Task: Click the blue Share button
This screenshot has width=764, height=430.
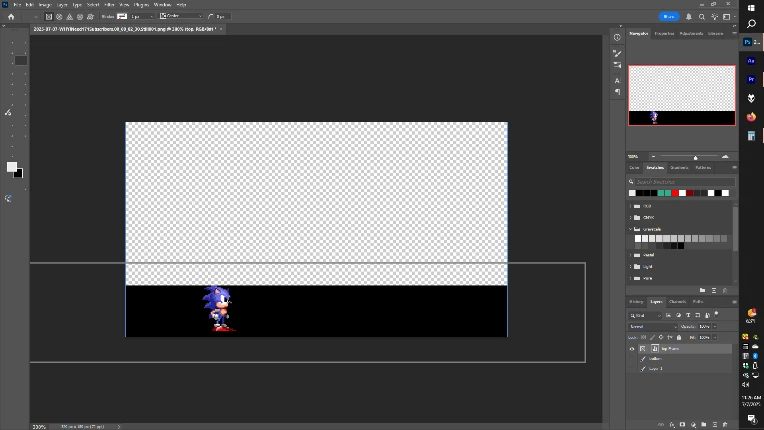Action: (669, 17)
